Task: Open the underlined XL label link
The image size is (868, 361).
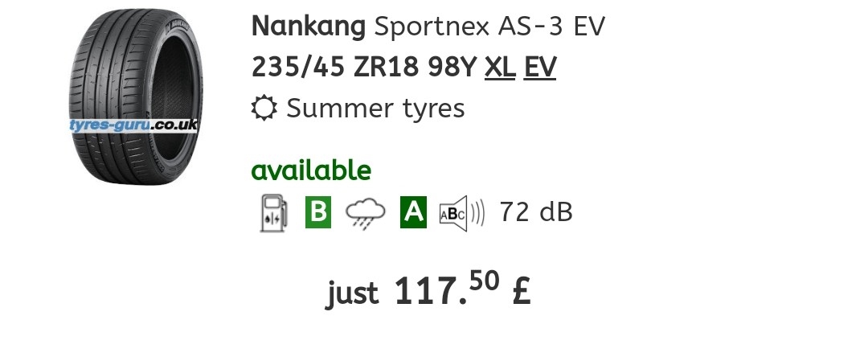Action: pos(500,67)
